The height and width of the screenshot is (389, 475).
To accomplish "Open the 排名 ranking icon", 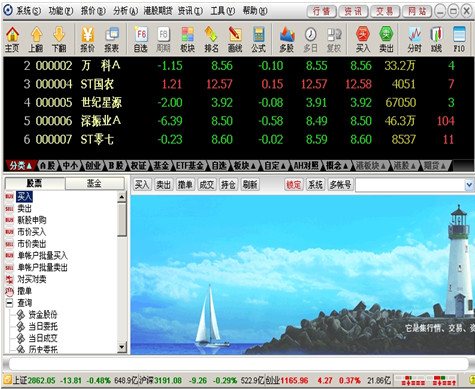I will (211, 39).
